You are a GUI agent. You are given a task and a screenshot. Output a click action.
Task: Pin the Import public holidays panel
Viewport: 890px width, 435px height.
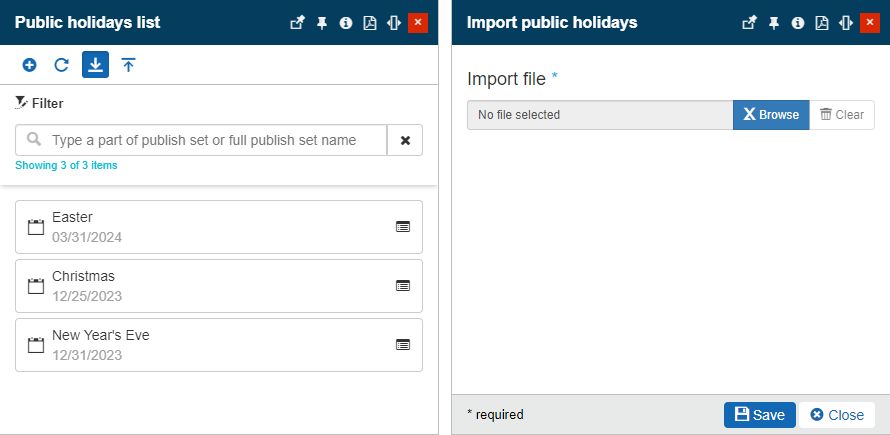pos(774,23)
